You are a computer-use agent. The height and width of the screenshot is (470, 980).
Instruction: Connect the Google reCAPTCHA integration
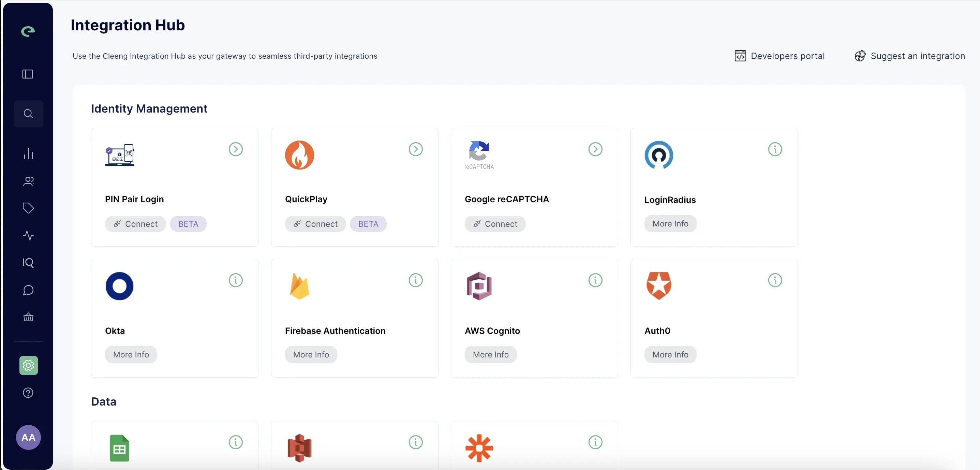494,224
